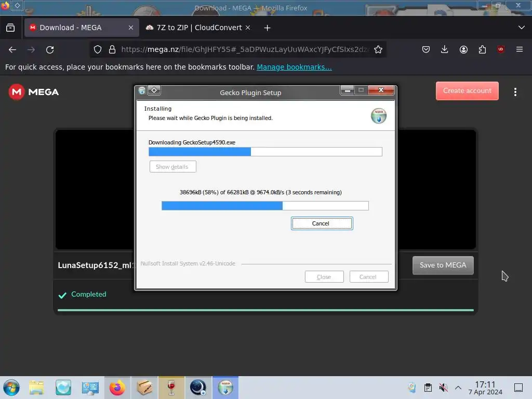Click Cancel under the download progress
The width and height of the screenshot is (532, 399).
(322, 223)
